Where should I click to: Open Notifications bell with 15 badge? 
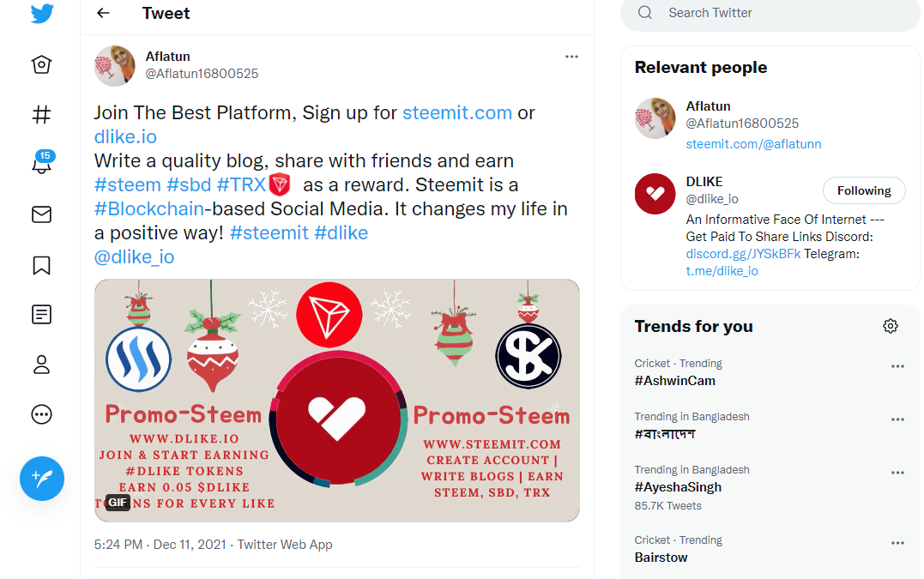pos(42,163)
